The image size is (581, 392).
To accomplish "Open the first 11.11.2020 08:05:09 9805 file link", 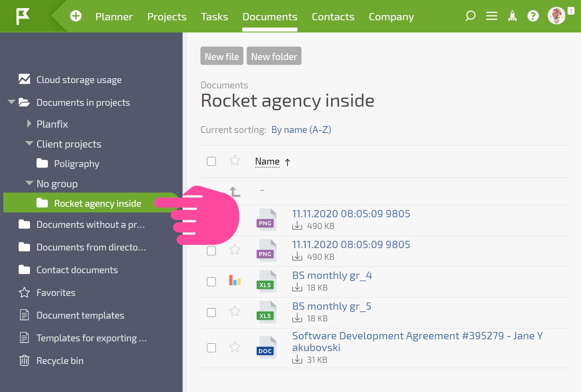I will (351, 214).
